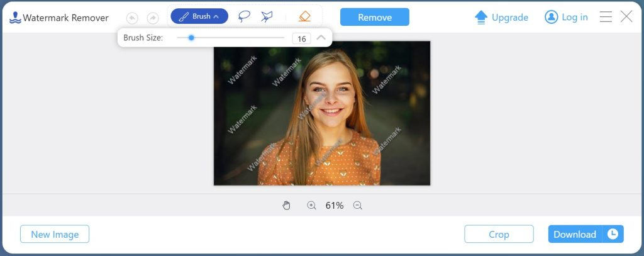This screenshot has height=256, width=644.
Task: Open the Brush tool dropdown
Action: 199,16
